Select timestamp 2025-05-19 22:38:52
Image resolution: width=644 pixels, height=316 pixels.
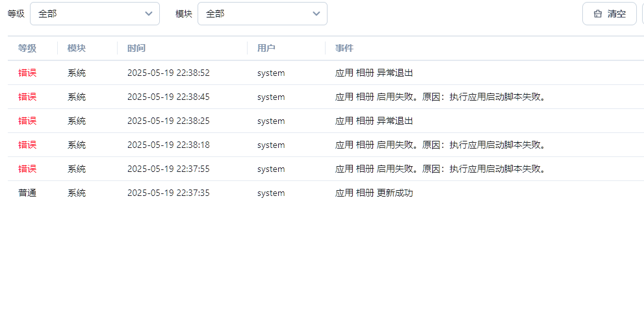(x=168, y=73)
